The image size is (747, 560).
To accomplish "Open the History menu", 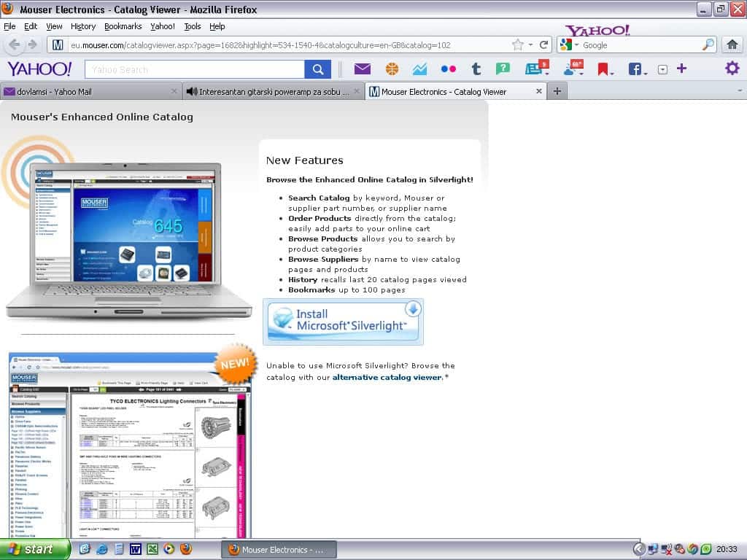I will pyautogui.click(x=83, y=26).
